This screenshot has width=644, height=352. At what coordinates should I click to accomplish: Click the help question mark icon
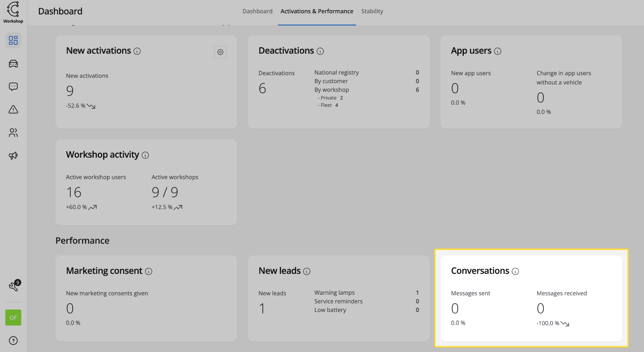[13, 341]
